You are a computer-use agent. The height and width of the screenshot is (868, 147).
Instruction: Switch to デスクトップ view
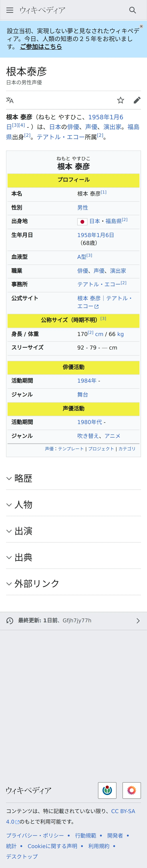pos(22,856)
